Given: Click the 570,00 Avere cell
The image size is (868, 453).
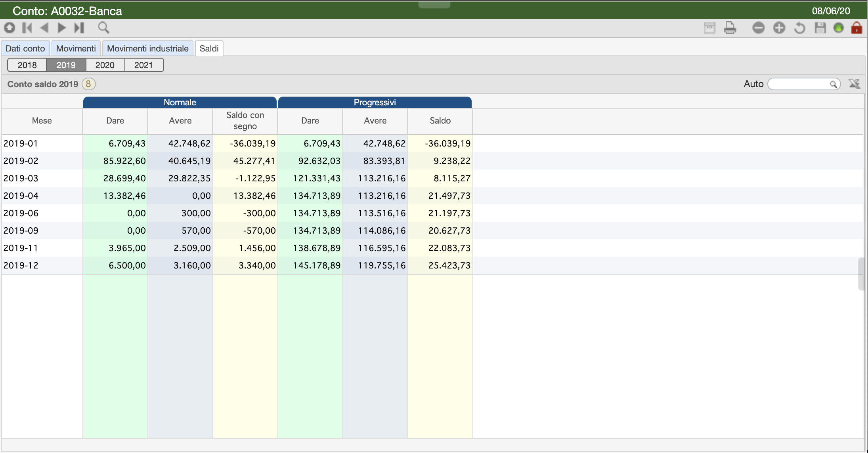Looking at the screenshot, I should pos(180,230).
